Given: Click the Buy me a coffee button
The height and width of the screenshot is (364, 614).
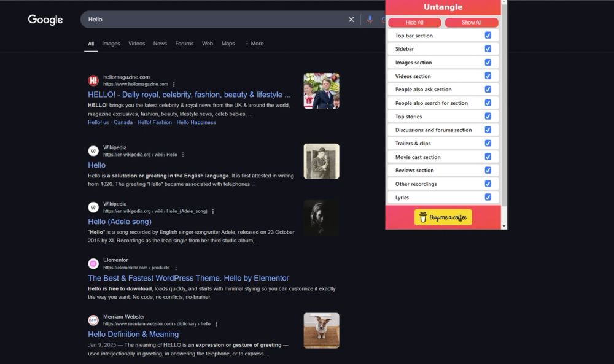Looking at the screenshot, I should [x=443, y=217].
